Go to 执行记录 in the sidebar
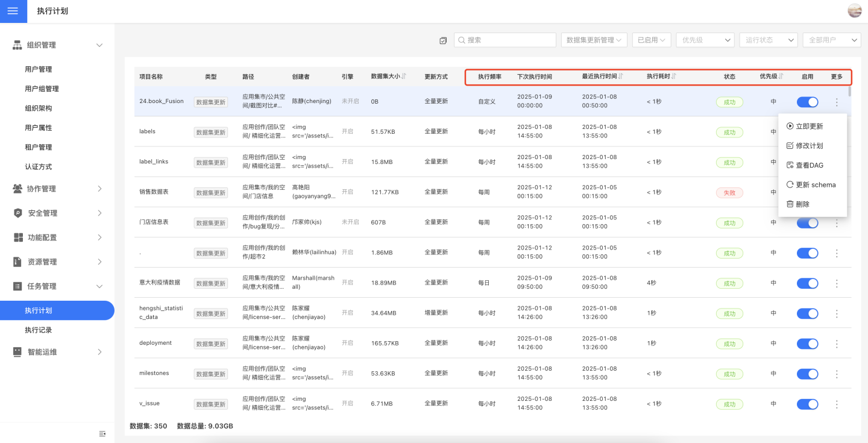The image size is (868, 443). pyautogui.click(x=38, y=330)
